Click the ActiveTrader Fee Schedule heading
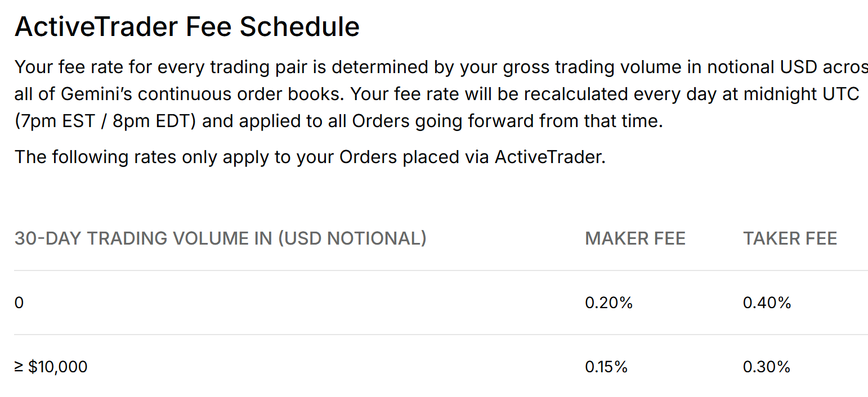 (187, 27)
